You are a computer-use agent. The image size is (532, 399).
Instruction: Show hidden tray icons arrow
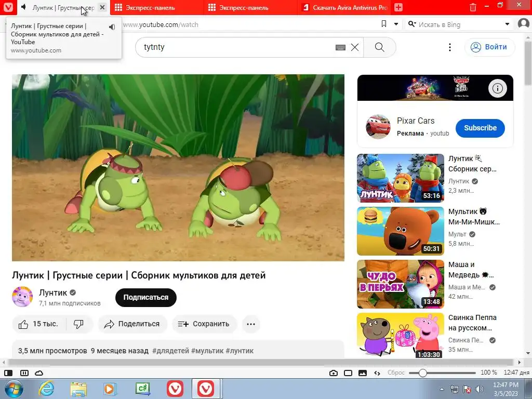(x=442, y=389)
